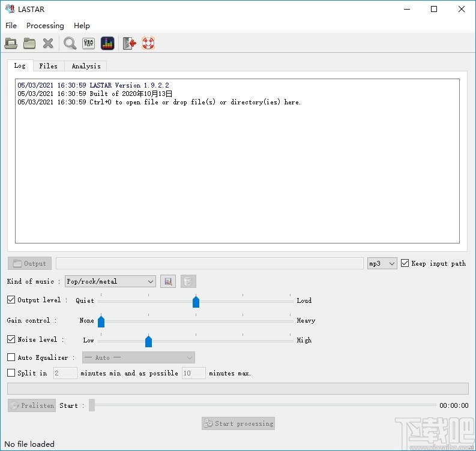Enable the Split in checkbox

click(x=11, y=373)
